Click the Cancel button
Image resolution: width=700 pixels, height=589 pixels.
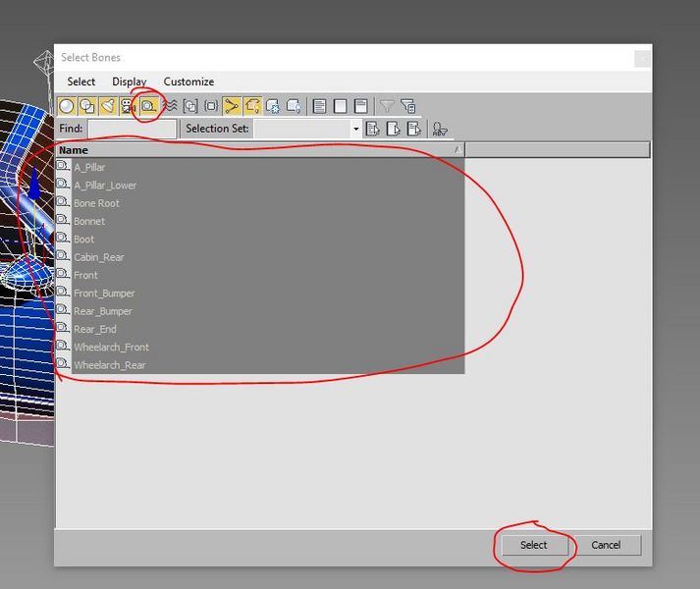click(x=606, y=545)
